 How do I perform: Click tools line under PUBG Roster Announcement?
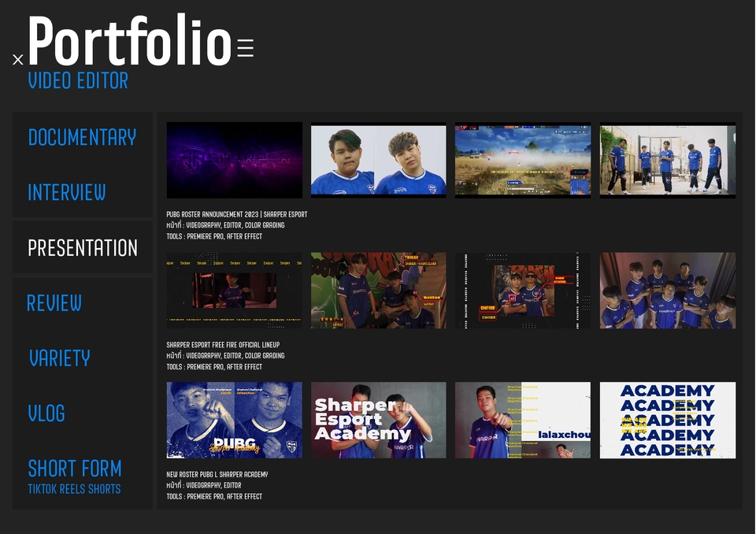point(214,236)
